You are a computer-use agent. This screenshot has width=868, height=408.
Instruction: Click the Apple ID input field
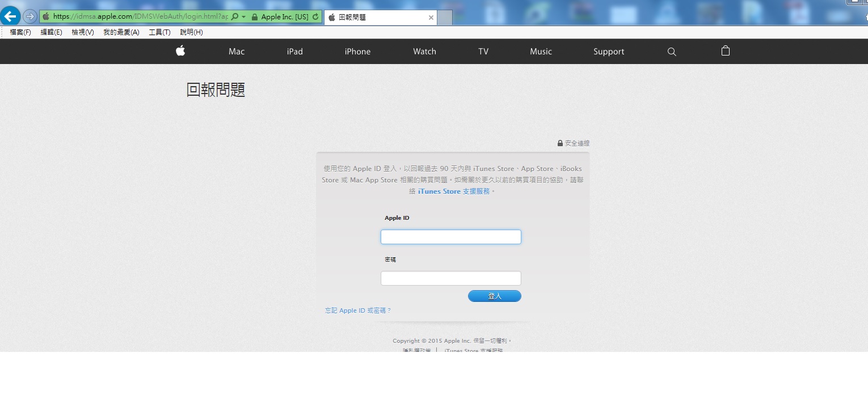pyautogui.click(x=451, y=237)
